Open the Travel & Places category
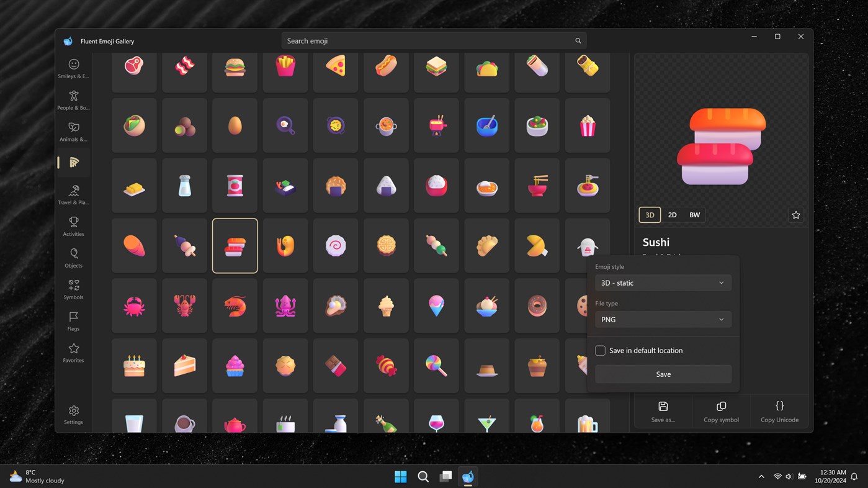The width and height of the screenshot is (868, 488). 73,194
